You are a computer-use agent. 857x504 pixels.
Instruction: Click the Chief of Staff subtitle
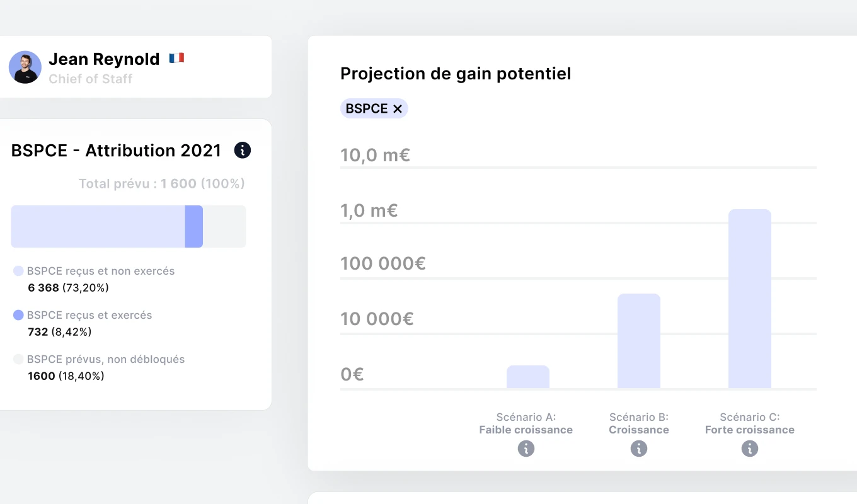90,79
